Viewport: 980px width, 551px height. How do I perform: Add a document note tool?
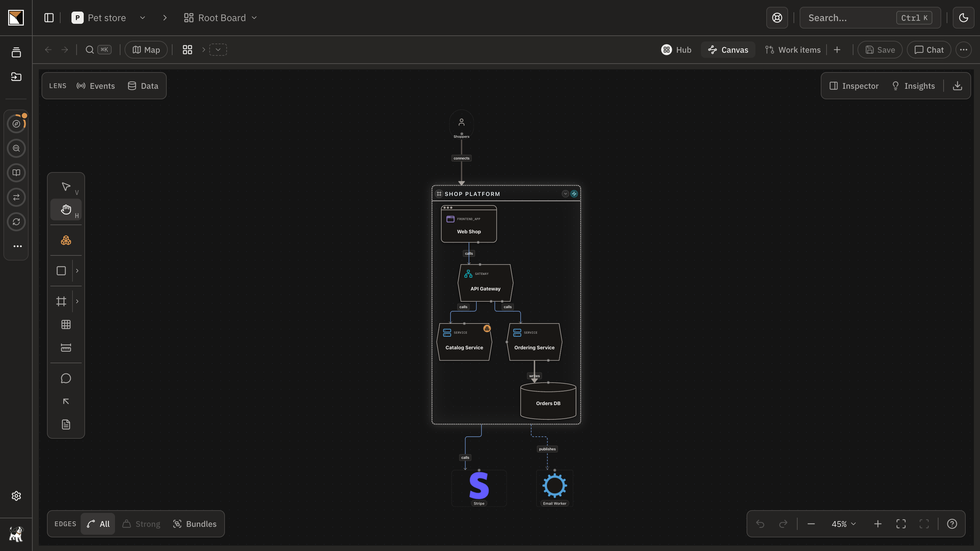coord(66,424)
